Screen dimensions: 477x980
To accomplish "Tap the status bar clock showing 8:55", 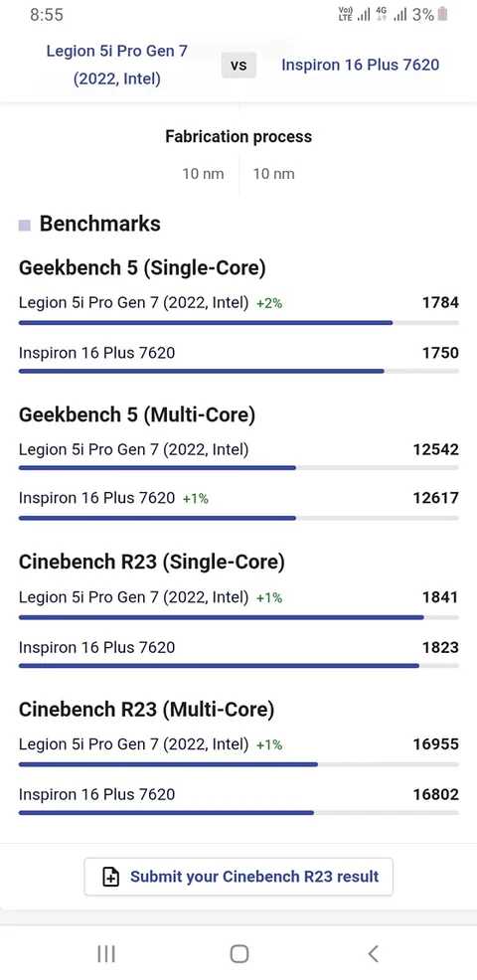I will (47, 15).
